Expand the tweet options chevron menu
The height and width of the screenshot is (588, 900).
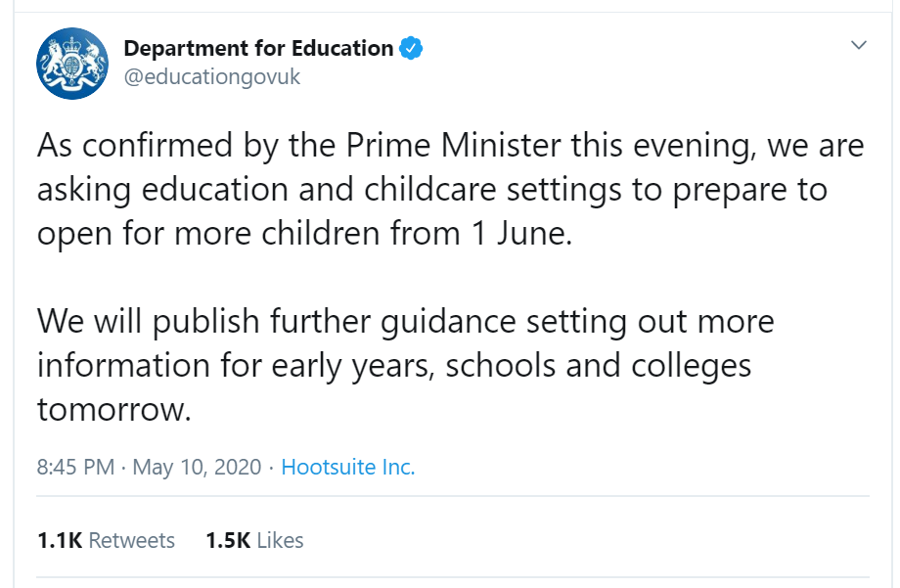pyautogui.click(x=858, y=45)
